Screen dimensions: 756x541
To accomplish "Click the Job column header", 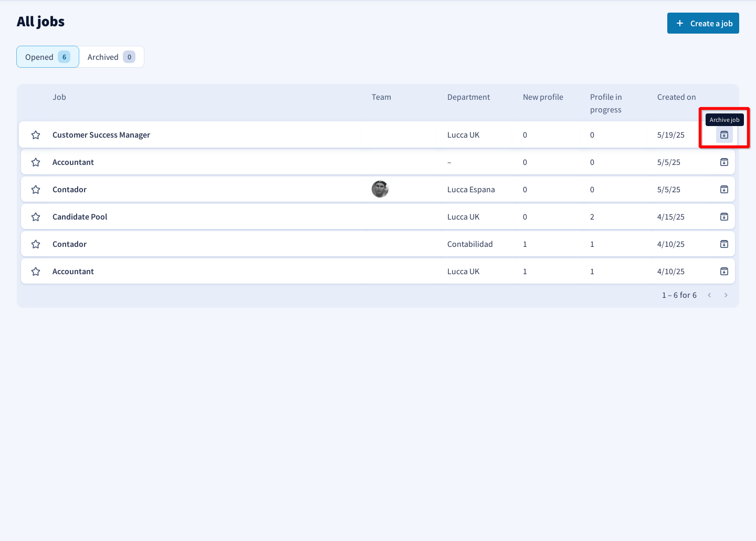I will point(59,97).
